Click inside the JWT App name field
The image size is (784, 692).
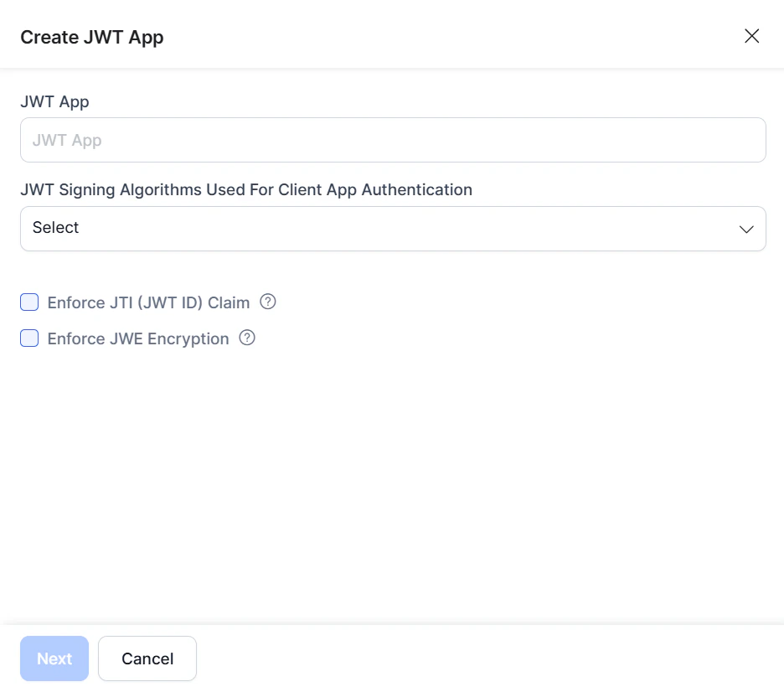point(393,140)
